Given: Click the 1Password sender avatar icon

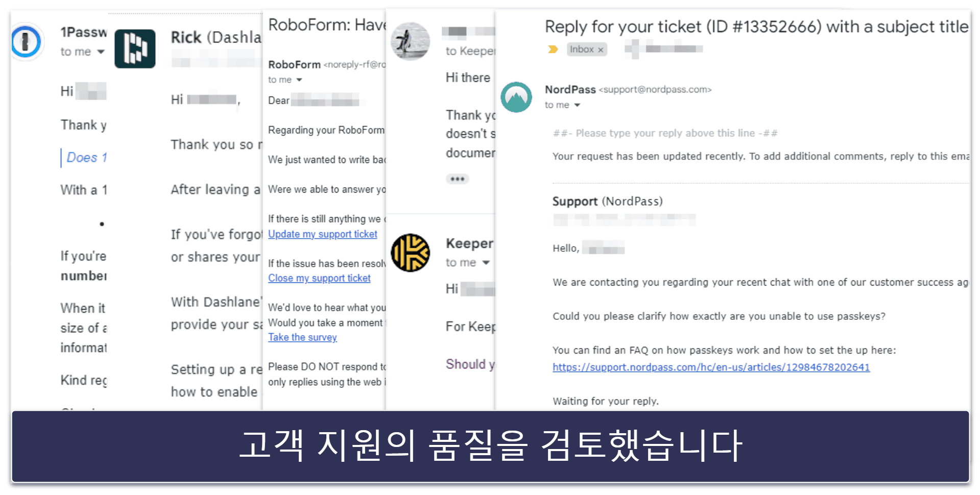Looking at the screenshot, I should click(26, 41).
